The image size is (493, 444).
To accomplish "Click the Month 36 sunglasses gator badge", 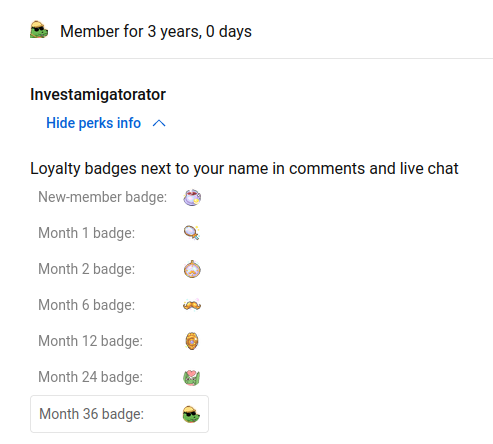I will tap(191, 414).
